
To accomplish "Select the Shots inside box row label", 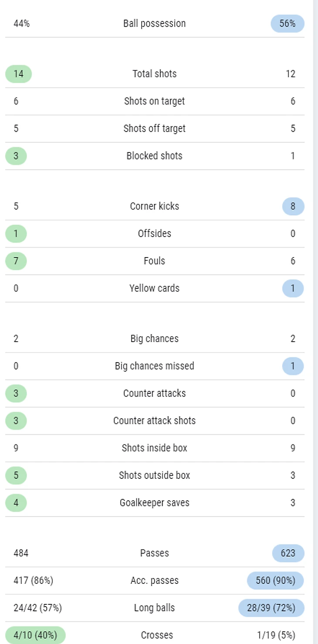I will tap(155, 448).
